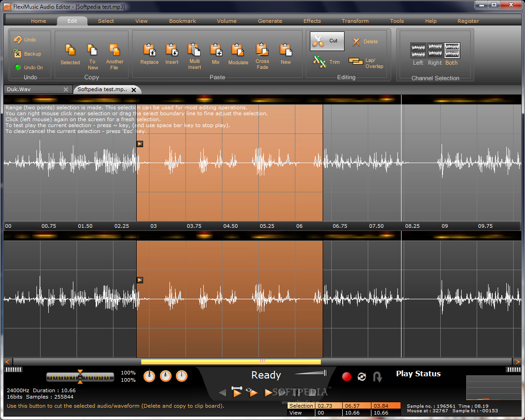The image size is (525, 420).
Task: Click the orange Play button
Action: 268,393
